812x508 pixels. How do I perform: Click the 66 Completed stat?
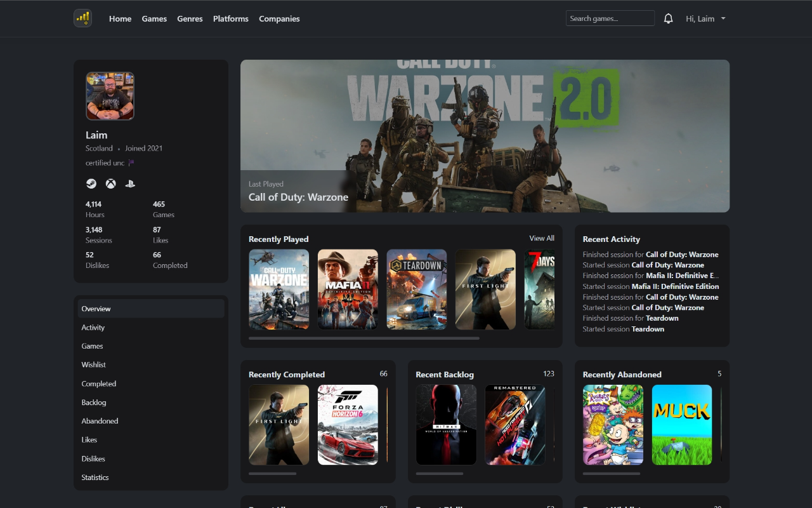click(170, 260)
